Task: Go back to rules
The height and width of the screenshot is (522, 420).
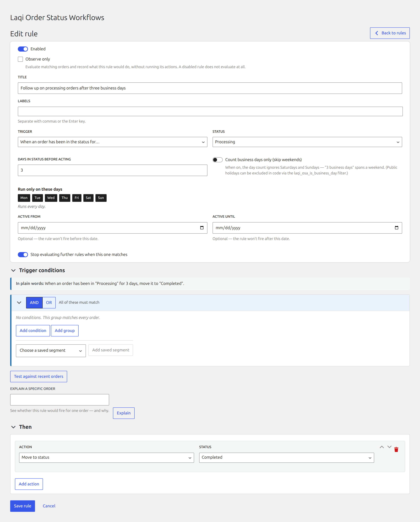Action: [390, 33]
